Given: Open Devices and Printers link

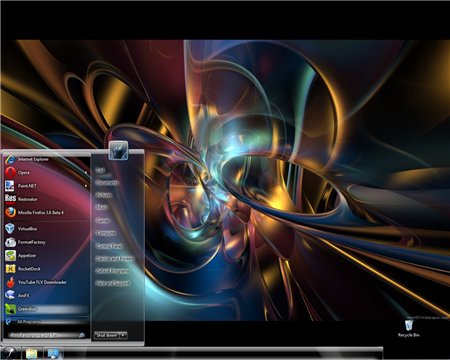Looking at the screenshot, I should click(x=115, y=258).
